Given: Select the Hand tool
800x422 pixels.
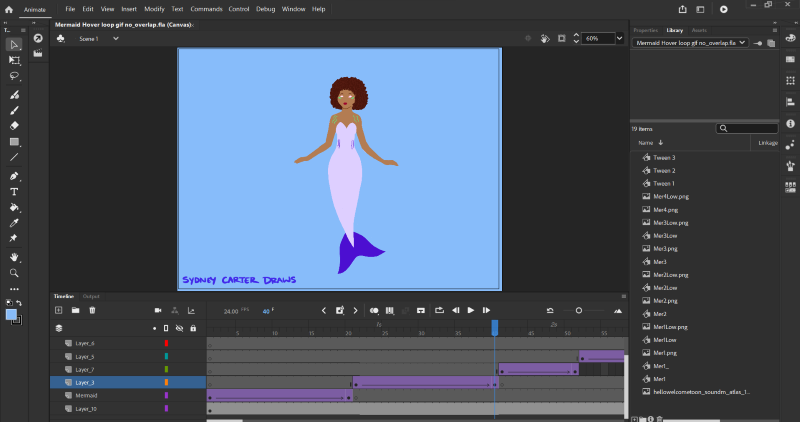Looking at the screenshot, I should pos(14,257).
